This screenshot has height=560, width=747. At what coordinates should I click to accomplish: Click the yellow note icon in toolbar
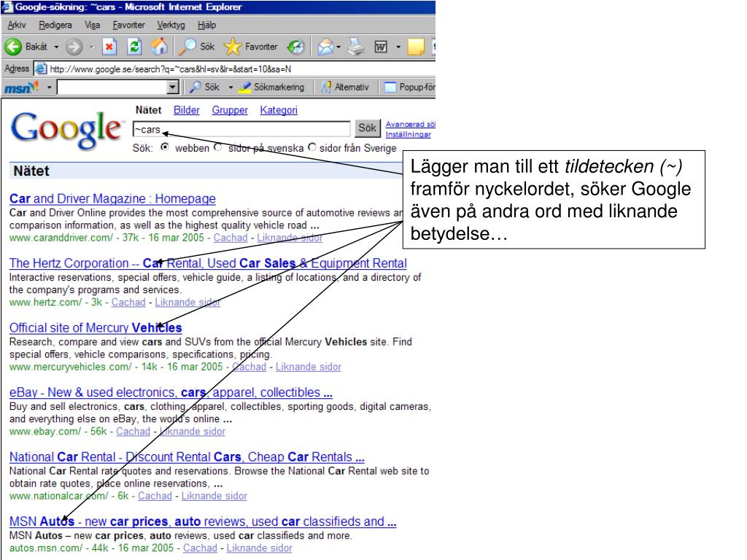(416, 47)
